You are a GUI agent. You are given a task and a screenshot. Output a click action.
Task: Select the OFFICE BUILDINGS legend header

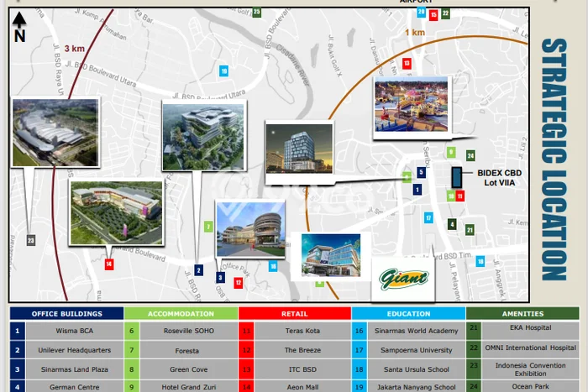(x=66, y=314)
